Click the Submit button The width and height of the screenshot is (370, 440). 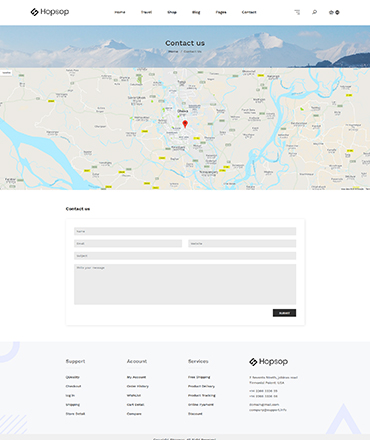[284, 313]
